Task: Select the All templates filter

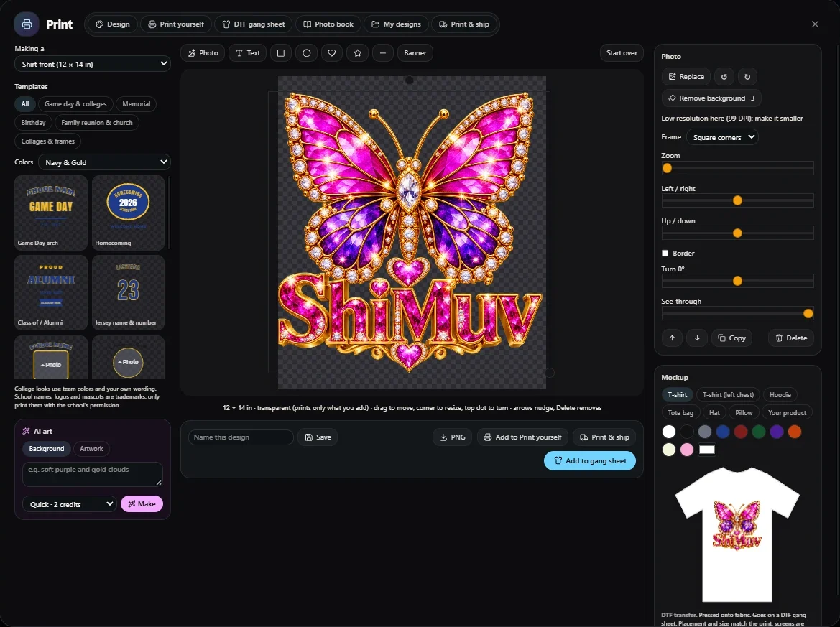Action: click(25, 104)
